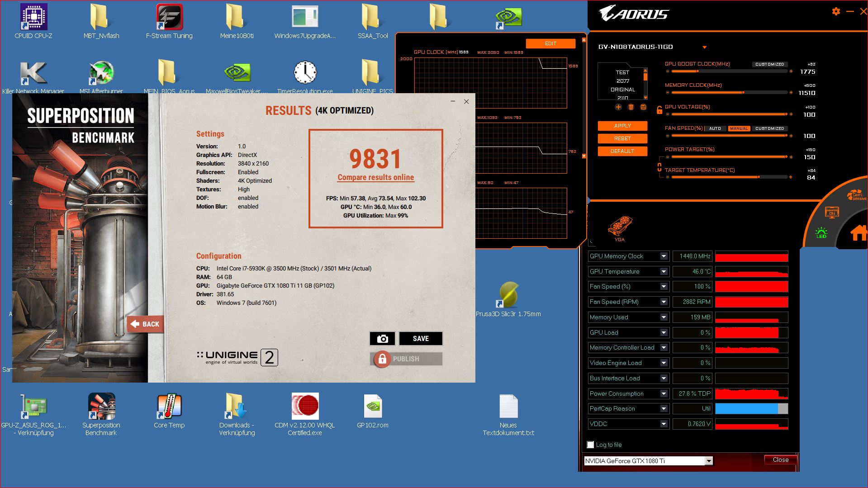Toggle power and temperature link

click(x=659, y=167)
